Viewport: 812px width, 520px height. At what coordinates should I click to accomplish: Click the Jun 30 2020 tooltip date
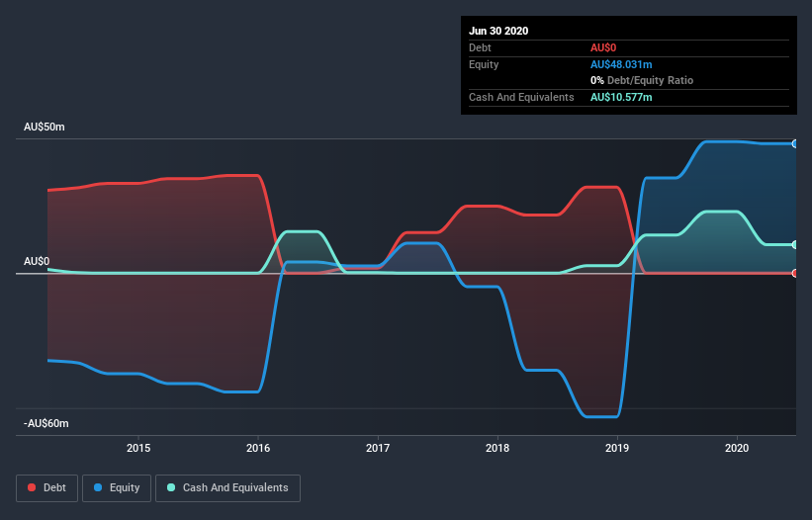pyautogui.click(x=498, y=31)
